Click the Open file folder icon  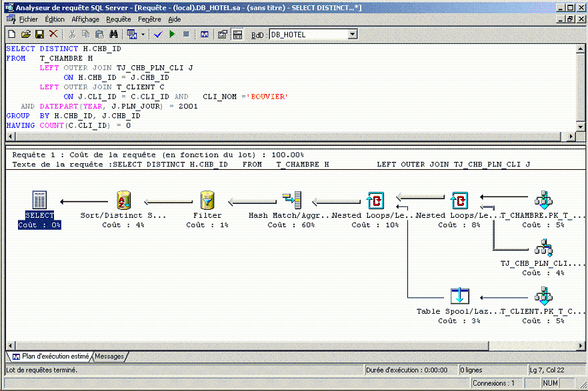point(26,34)
